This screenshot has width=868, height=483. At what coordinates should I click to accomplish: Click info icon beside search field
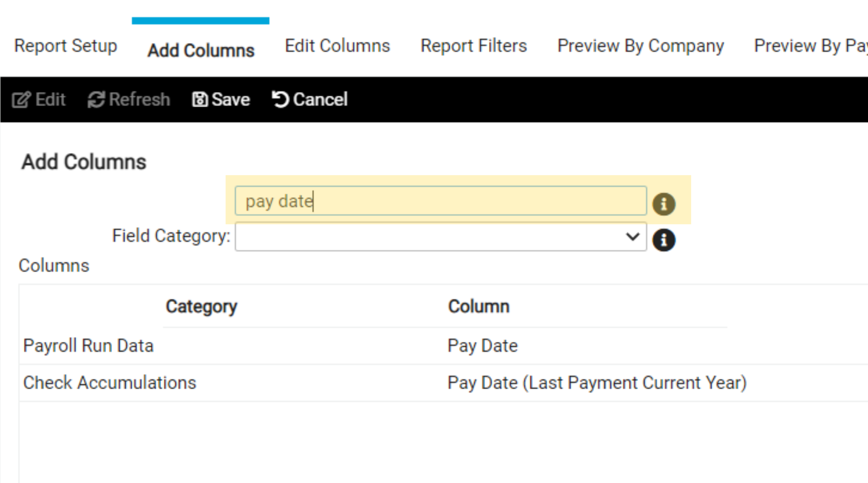coord(664,204)
